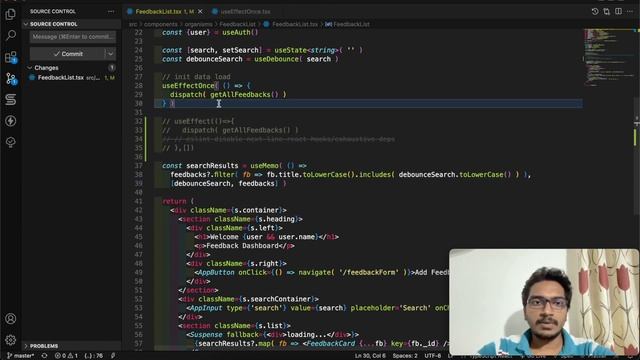Open errors and warnings count in status bar
The height and width of the screenshot is (360, 640).
point(66,356)
